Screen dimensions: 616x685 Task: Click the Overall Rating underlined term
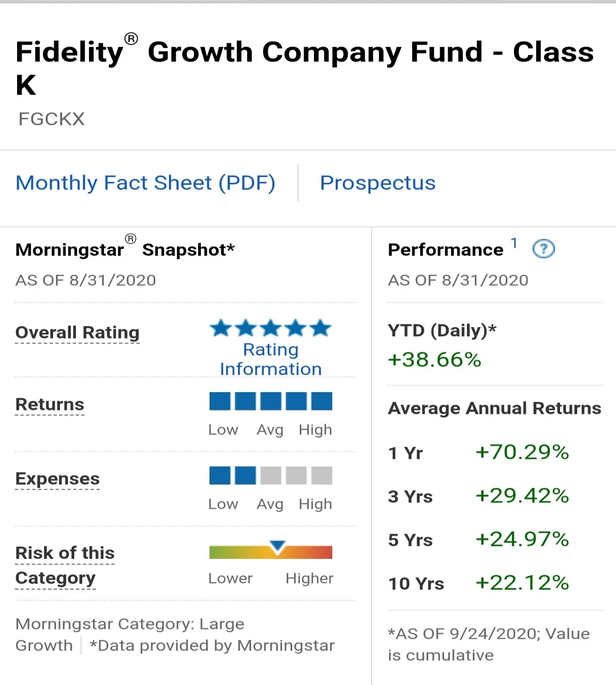tap(78, 332)
